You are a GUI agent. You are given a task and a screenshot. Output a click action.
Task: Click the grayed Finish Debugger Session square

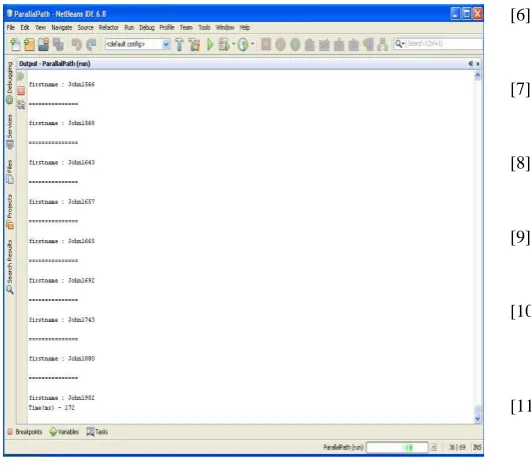(x=266, y=44)
